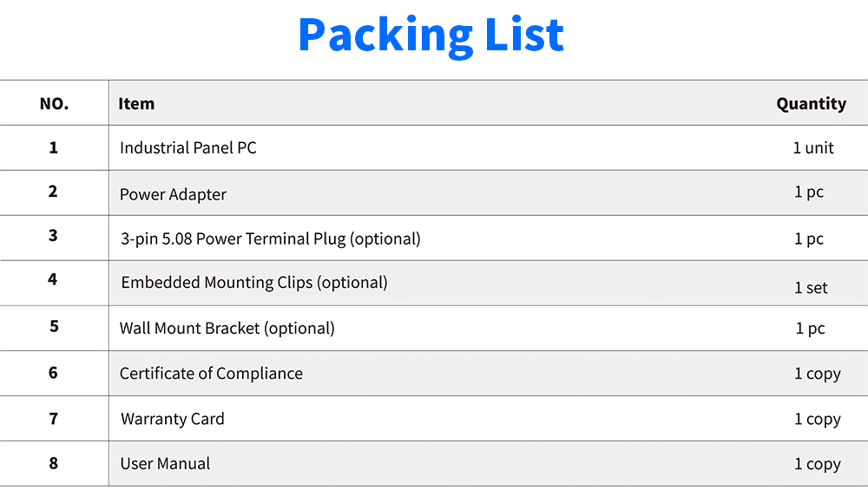Click Embedded Mounting Clips (optional)
Viewport: 868px width, 503px height.
click(x=254, y=283)
